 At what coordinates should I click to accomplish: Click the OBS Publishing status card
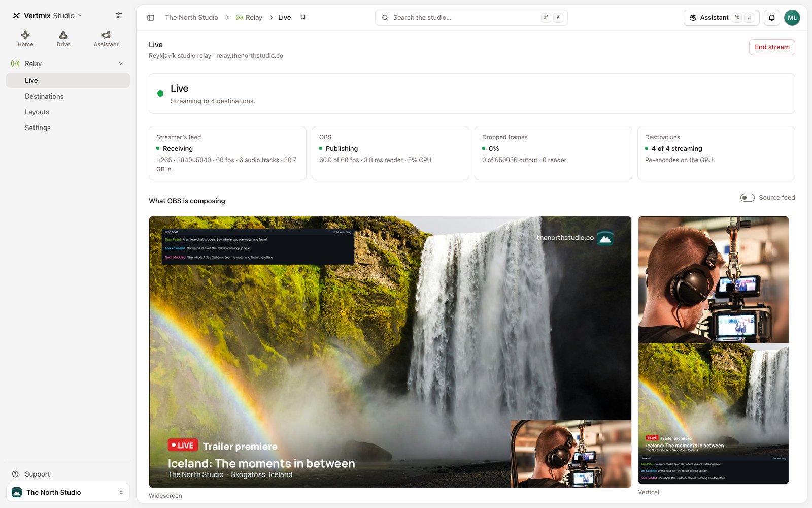[390, 153]
